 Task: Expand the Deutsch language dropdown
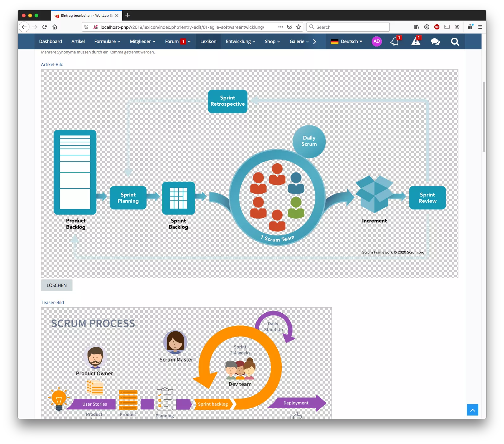point(346,41)
